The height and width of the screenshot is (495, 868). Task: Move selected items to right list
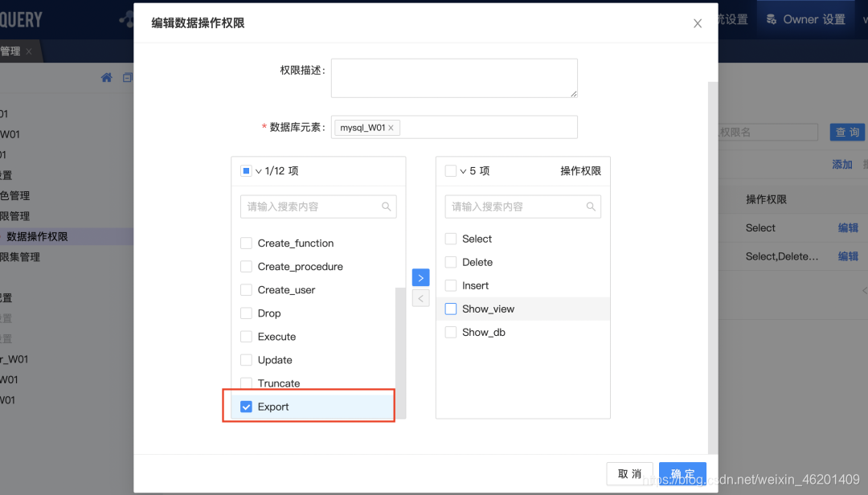click(420, 277)
